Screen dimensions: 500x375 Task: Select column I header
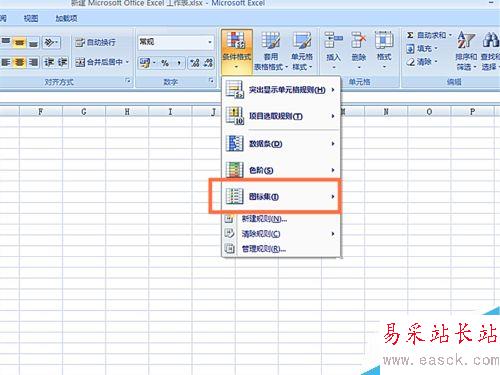[x=170, y=112]
